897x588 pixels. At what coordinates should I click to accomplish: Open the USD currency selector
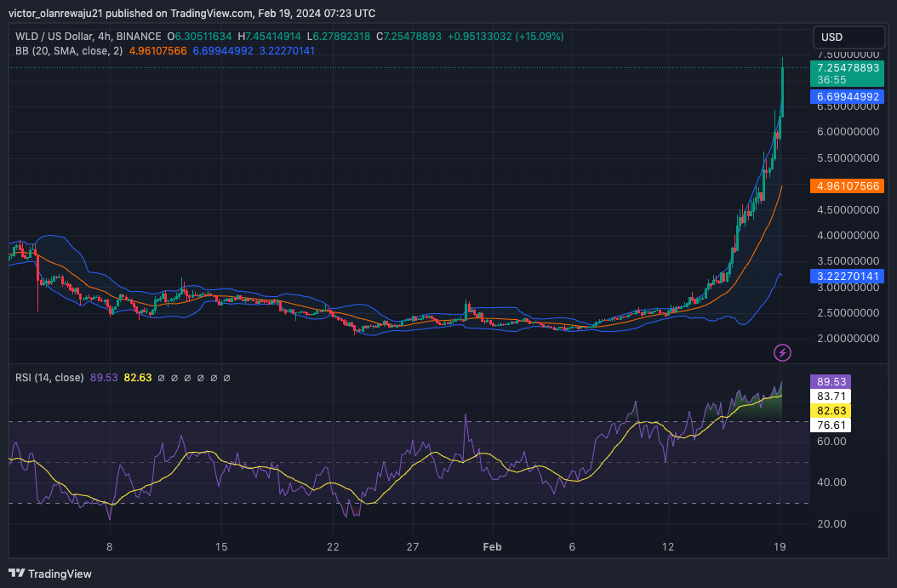tap(848, 37)
